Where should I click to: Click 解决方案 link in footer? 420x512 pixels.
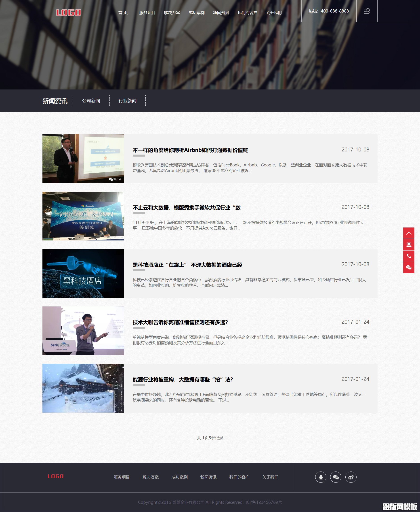click(x=151, y=477)
